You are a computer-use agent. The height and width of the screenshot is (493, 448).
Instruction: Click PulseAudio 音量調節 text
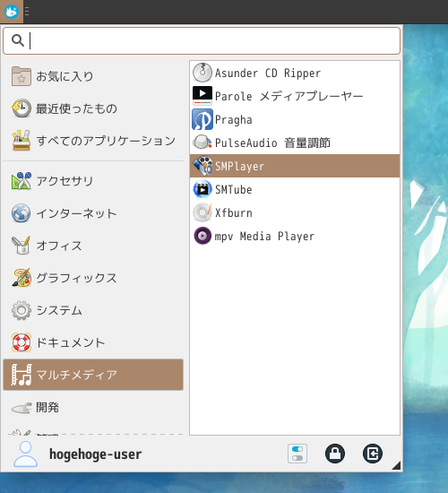pyautogui.click(x=272, y=143)
